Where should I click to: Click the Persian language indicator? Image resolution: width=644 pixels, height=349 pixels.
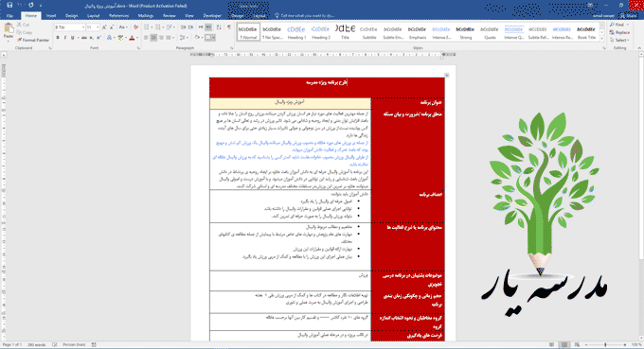(74, 345)
